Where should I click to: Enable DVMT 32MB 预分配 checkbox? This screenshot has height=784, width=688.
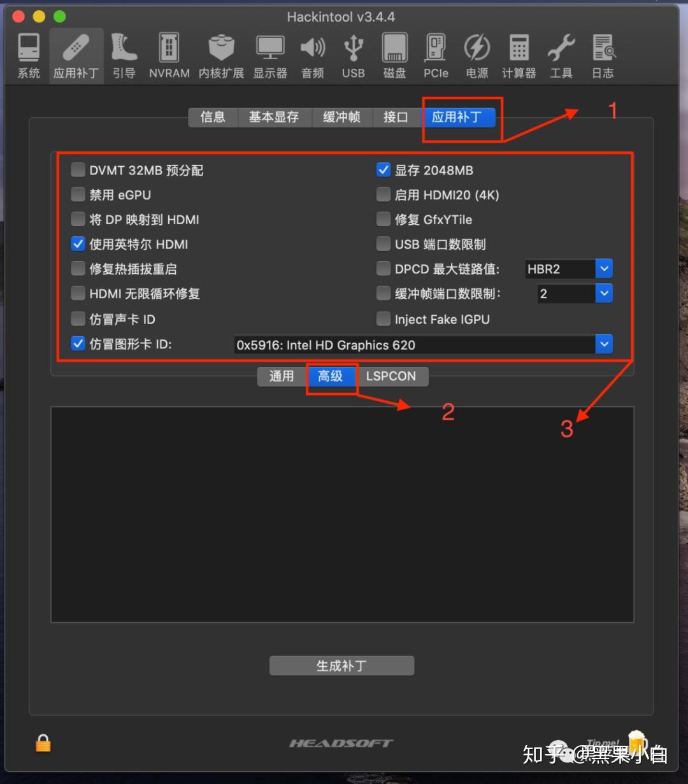click(x=78, y=169)
